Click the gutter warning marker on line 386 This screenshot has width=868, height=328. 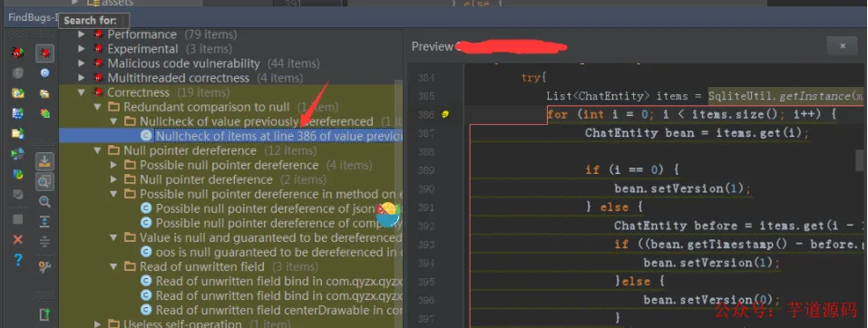click(x=445, y=115)
